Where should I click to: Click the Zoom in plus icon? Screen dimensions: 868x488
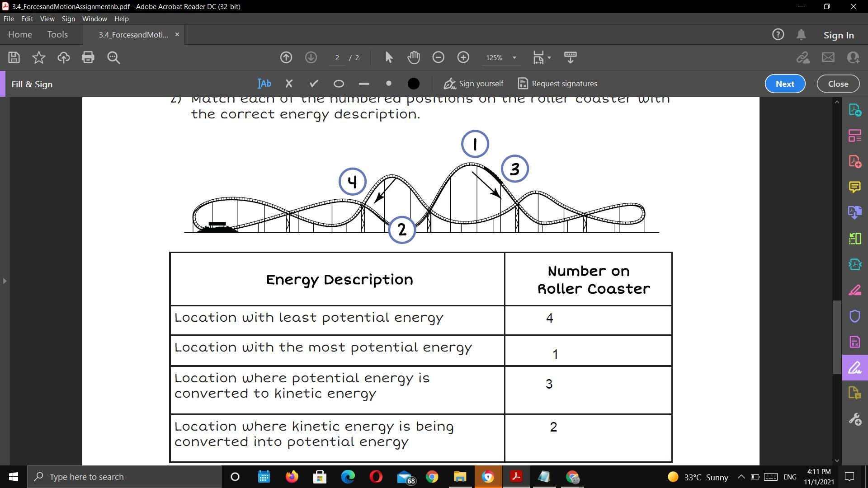click(463, 57)
